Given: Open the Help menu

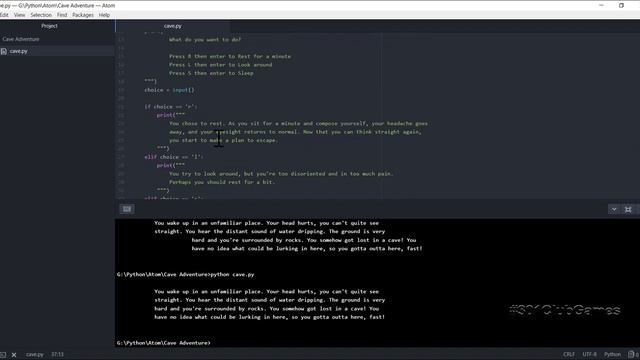Looking at the screenshot, I should click(104, 15).
